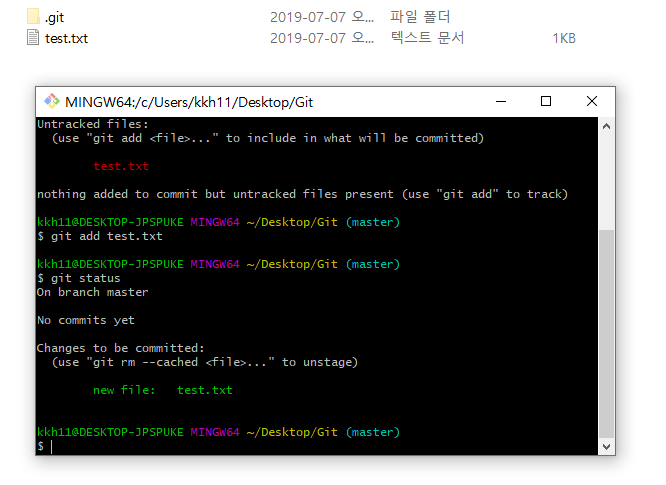Click the terminal vertical scrollbar thumb

(x=606, y=333)
